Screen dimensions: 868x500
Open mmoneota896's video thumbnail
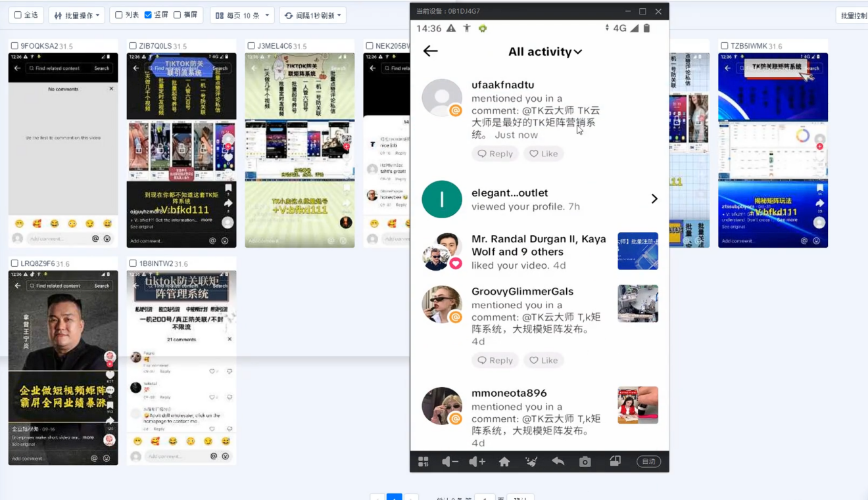tap(637, 405)
